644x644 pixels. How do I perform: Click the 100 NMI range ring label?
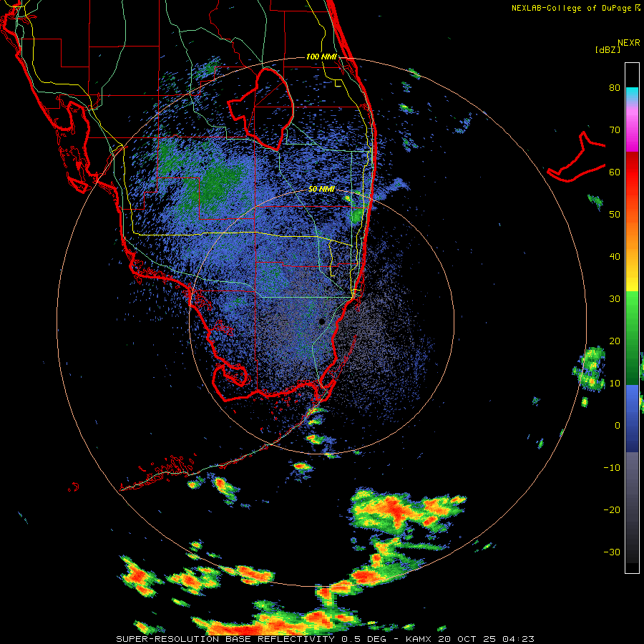point(321,57)
